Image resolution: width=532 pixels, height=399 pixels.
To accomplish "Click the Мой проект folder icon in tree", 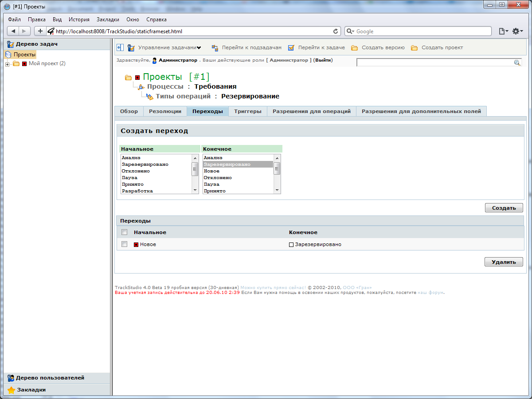I will click(16, 63).
